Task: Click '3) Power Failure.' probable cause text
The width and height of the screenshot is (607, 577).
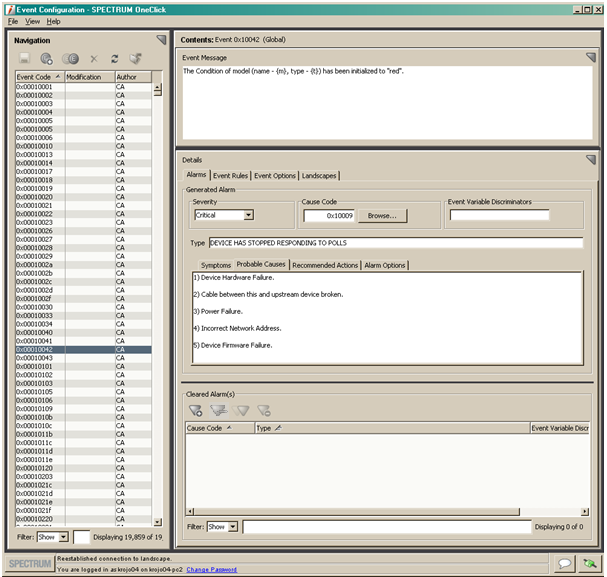Action: click(x=218, y=312)
